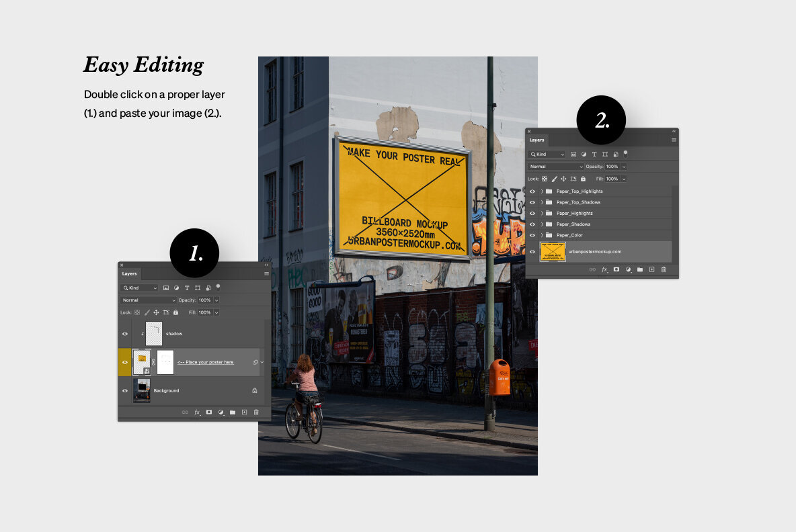The height and width of the screenshot is (532, 796).
Task: Select the Lock transparent pixels icon
Action: [136, 312]
